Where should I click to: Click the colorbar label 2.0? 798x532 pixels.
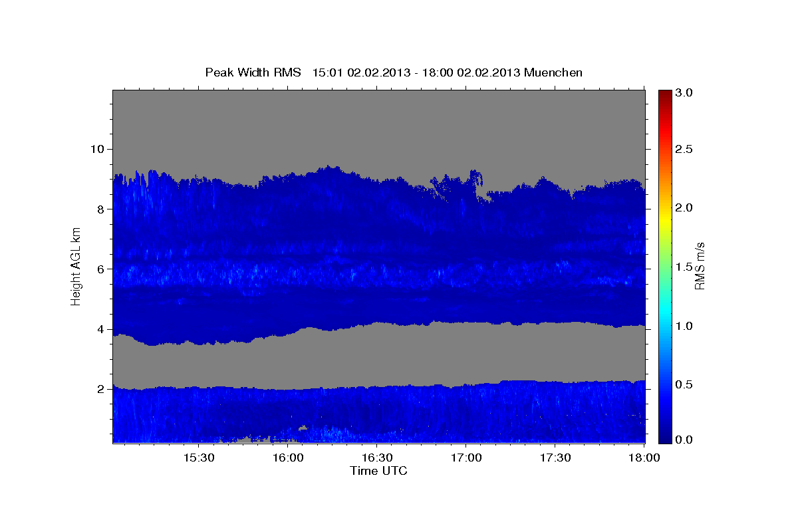[685, 207]
